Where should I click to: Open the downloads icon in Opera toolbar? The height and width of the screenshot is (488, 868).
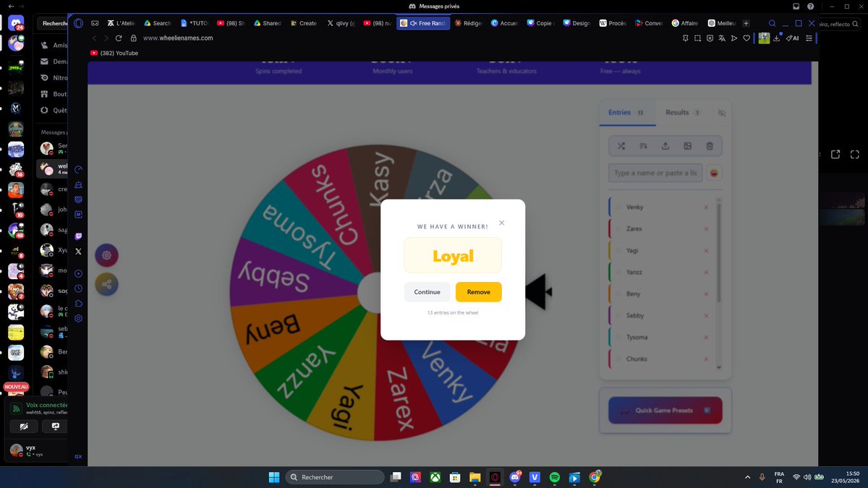coord(776,38)
